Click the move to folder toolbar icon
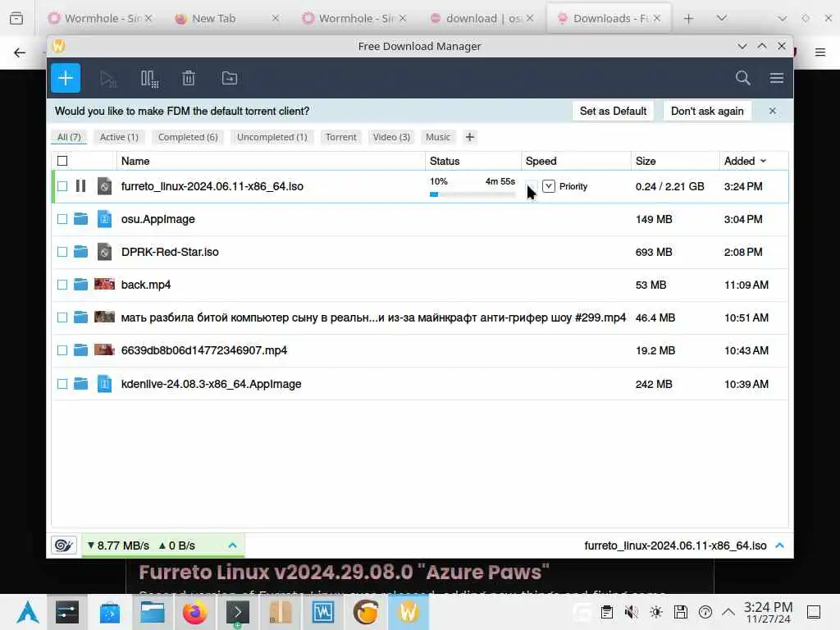The height and width of the screenshot is (630, 840). pos(230,78)
